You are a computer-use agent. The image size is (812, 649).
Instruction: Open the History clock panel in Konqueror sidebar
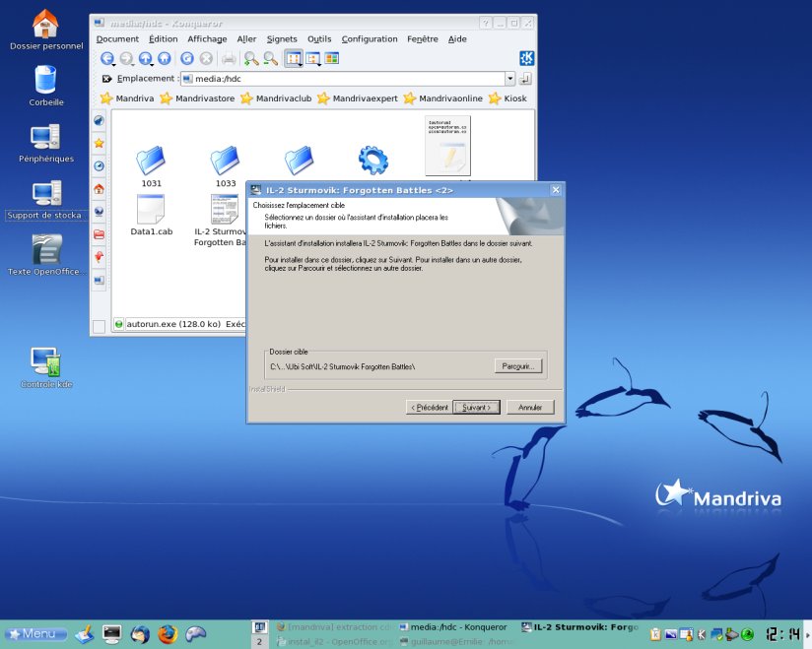coord(99,166)
